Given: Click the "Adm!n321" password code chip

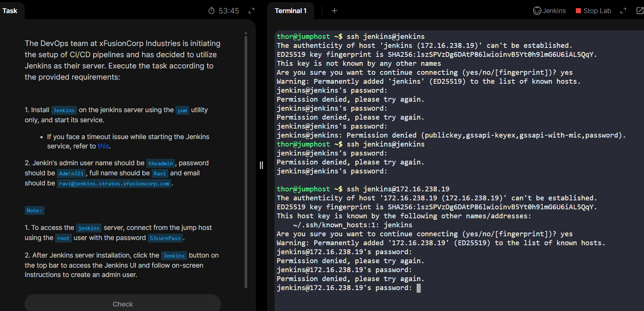Looking at the screenshot, I should click(x=71, y=173).
